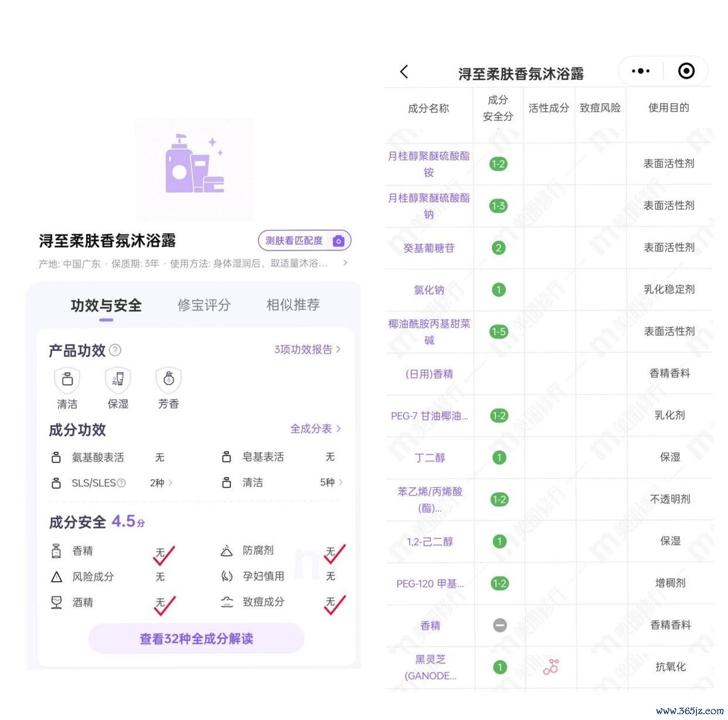Switch to the 相似推荐 tab

point(293,305)
